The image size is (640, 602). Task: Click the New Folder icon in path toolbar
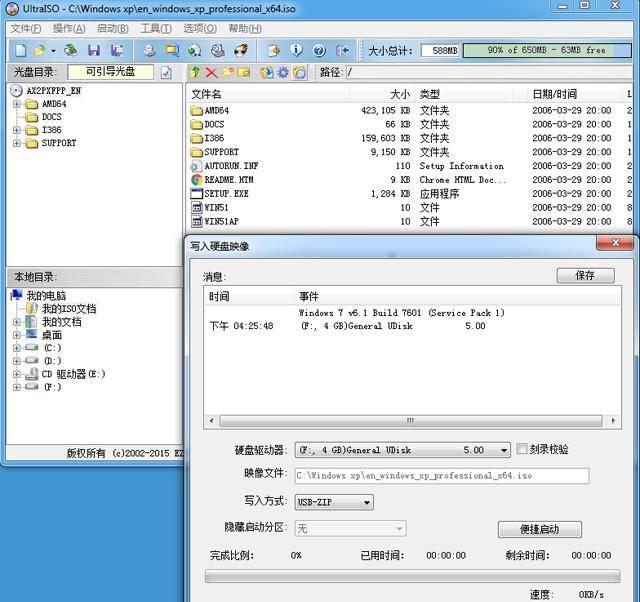(x=228, y=73)
